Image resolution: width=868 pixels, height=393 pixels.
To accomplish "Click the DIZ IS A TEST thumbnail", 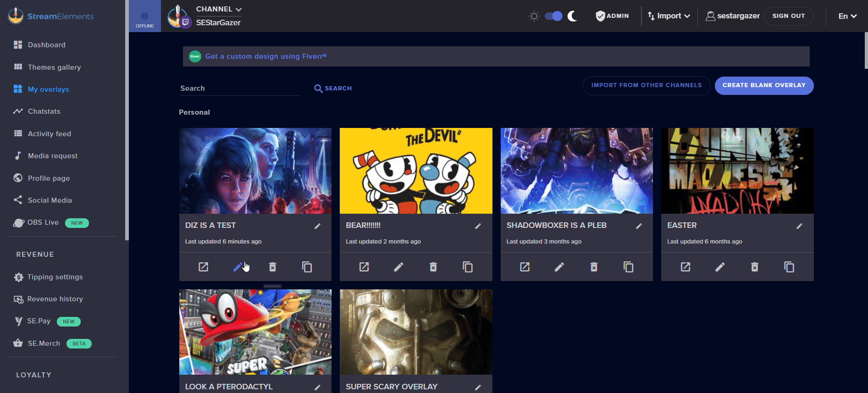I will (x=255, y=171).
